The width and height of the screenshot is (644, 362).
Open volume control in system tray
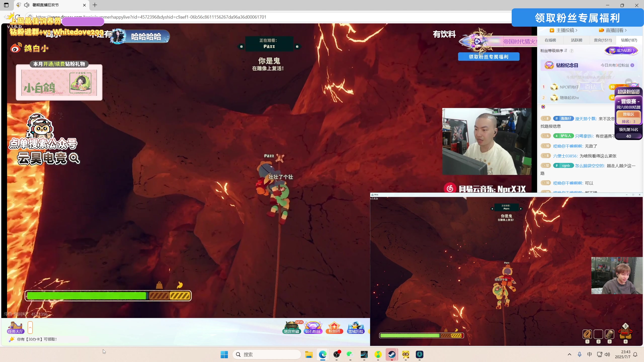click(x=607, y=354)
